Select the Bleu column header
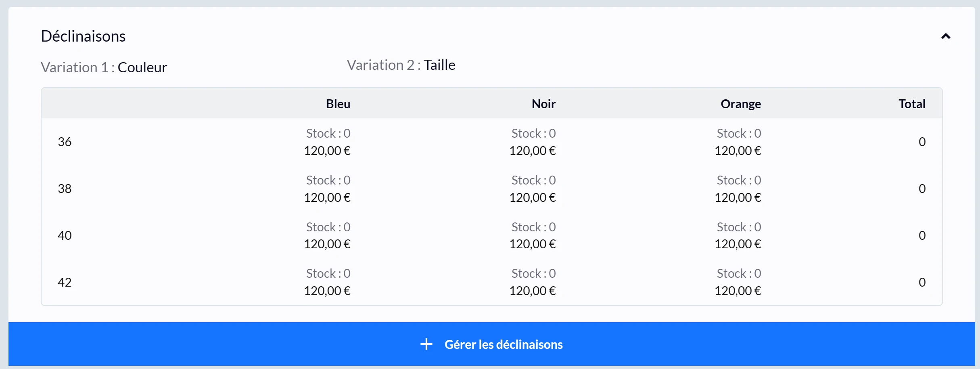 point(338,104)
